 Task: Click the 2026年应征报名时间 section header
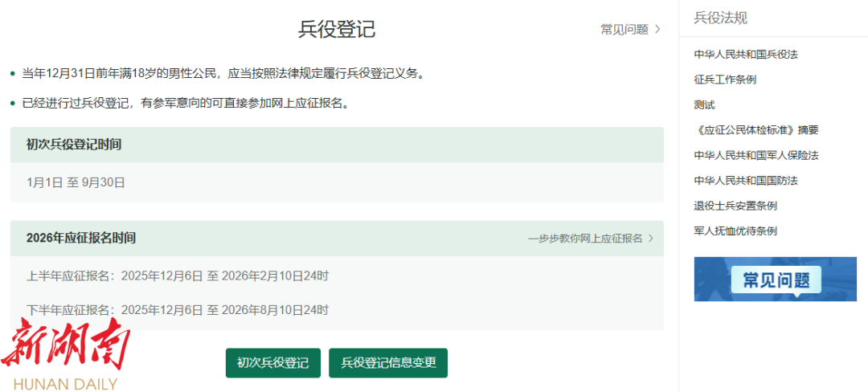tap(80, 239)
